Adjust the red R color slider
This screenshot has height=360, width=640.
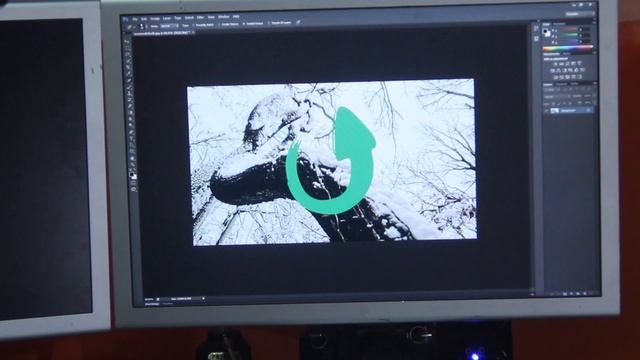click(568, 29)
